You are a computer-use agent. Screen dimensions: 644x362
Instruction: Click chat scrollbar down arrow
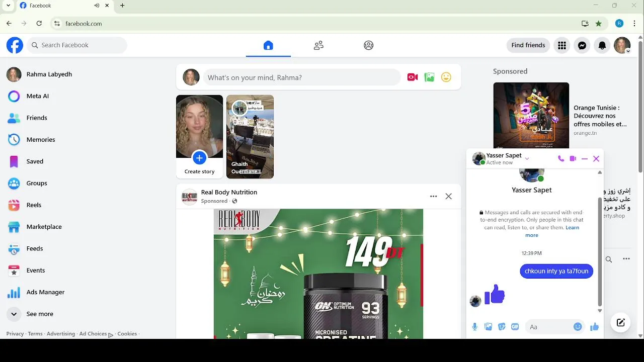[600, 311]
